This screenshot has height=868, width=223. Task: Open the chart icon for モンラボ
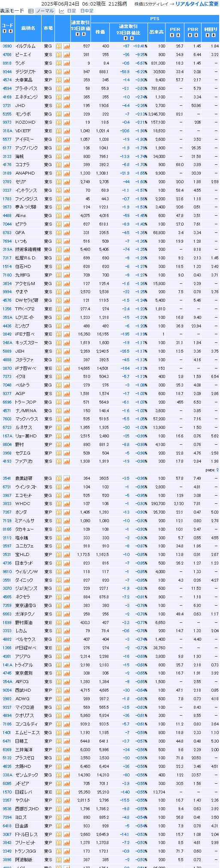coord(66,114)
